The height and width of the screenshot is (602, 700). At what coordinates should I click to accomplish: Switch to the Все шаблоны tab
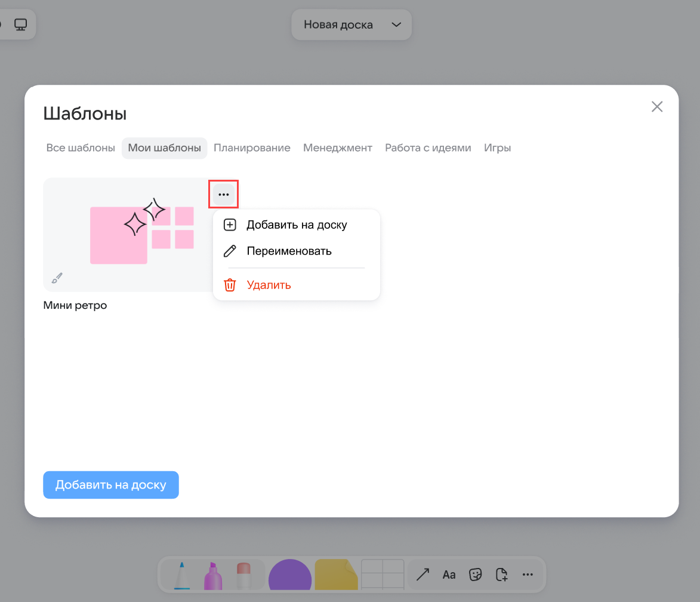[81, 148]
